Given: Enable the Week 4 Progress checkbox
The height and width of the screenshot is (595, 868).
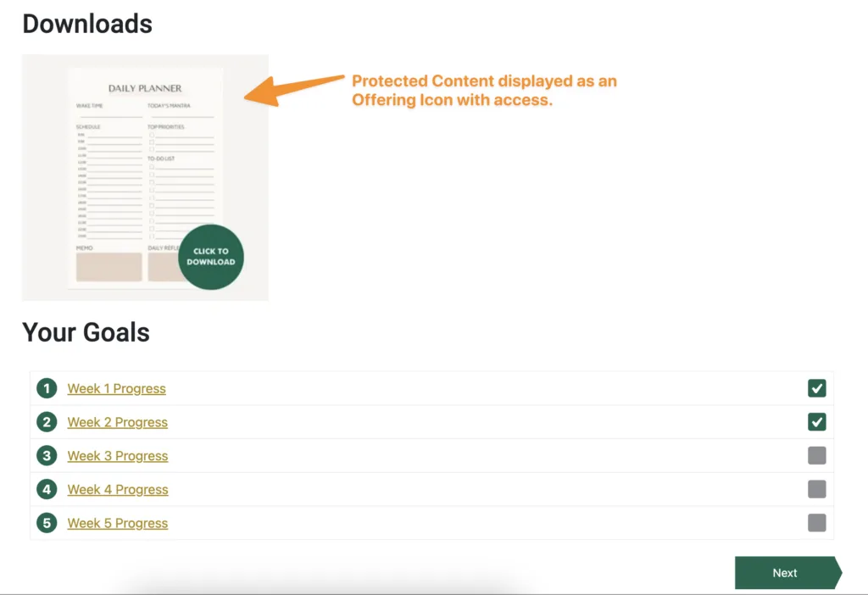Looking at the screenshot, I should tap(816, 489).
